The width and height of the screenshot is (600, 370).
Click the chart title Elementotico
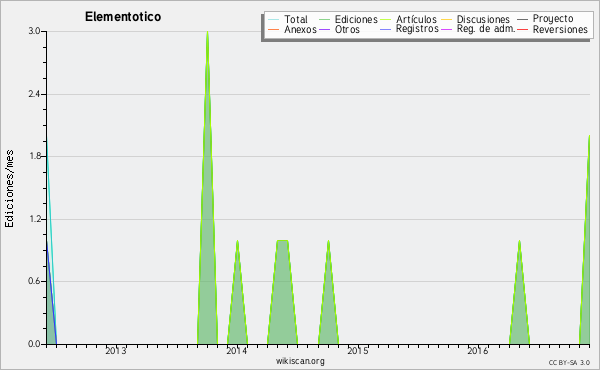[123, 17]
